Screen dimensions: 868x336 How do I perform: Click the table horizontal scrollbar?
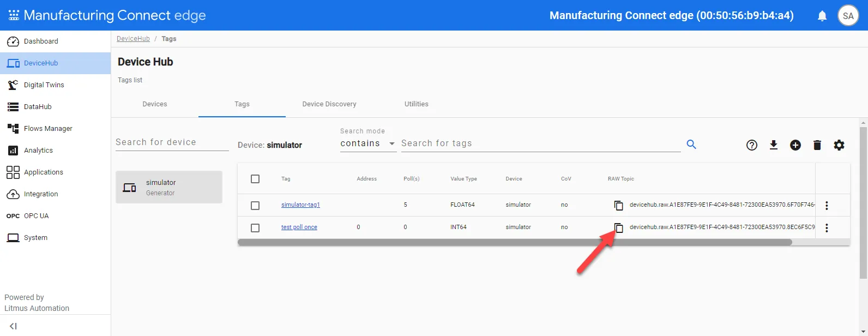pos(515,242)
